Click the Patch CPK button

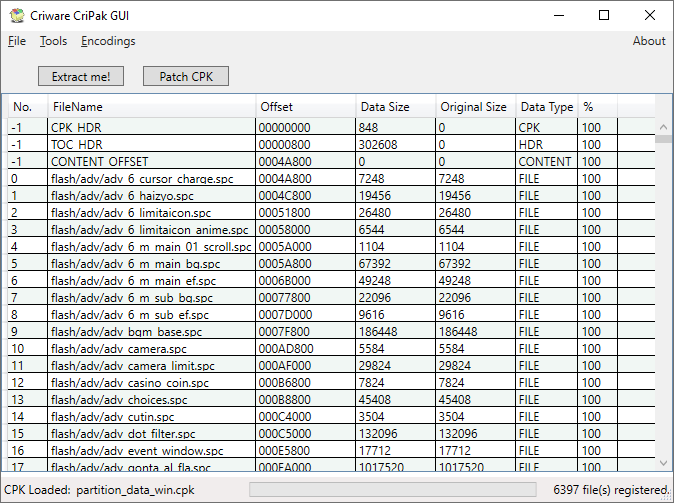(186, 76)
